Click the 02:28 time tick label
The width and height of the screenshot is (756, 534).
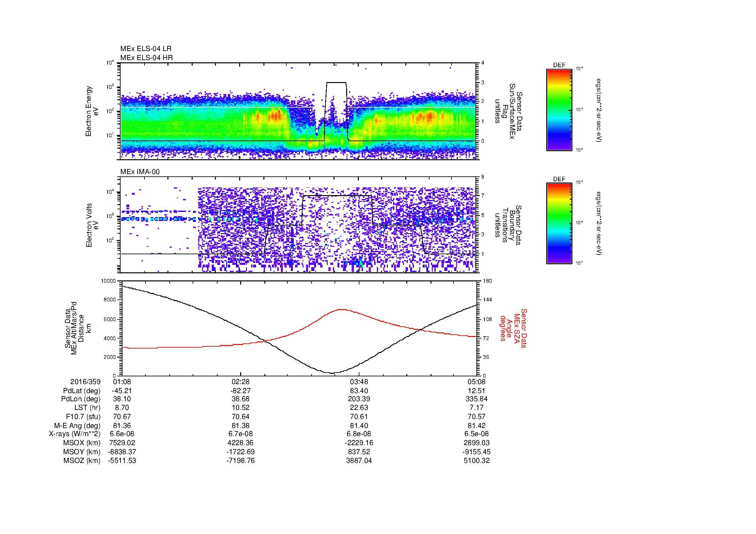point(240,382)
